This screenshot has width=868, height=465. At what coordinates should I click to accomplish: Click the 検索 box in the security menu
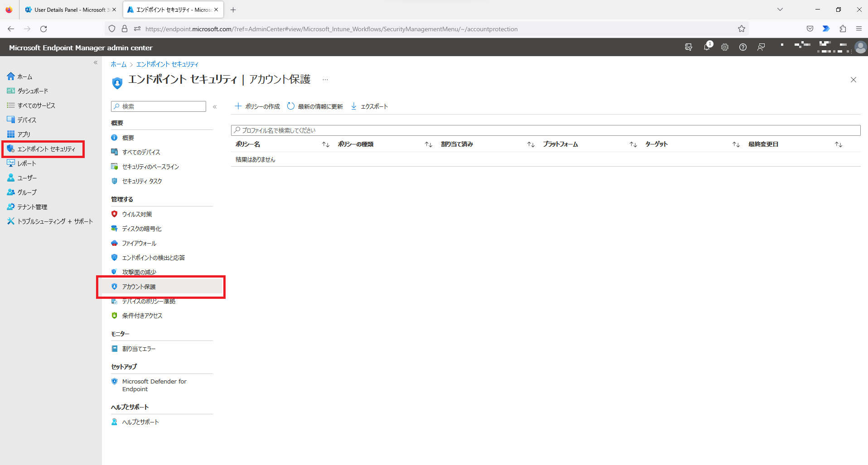(x=159, y=106)
